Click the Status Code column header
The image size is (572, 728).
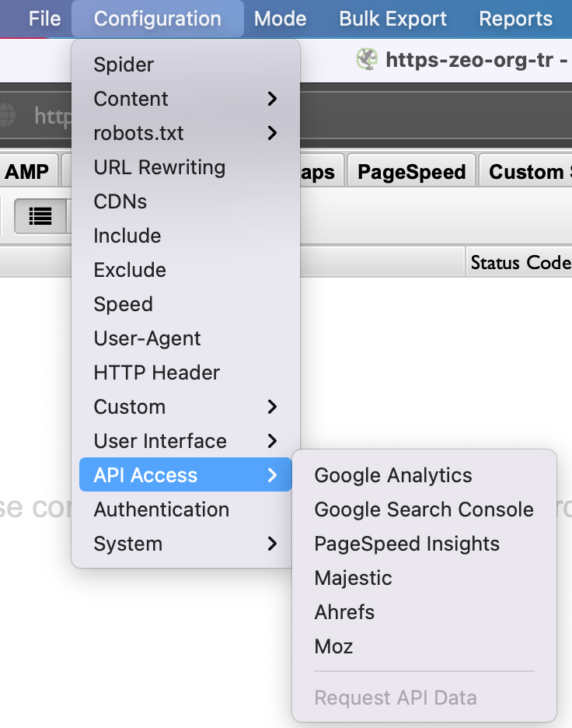pos(520,262)
